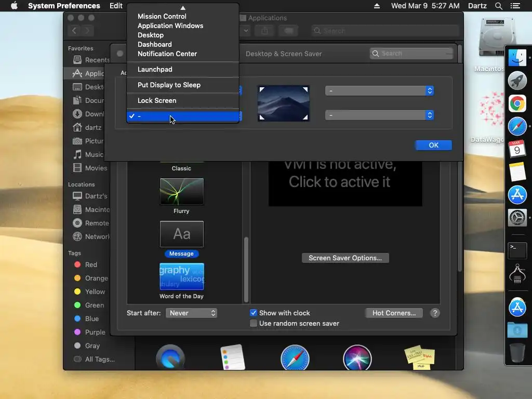Viewport: 532px width, 399px height.
Task: Open Calendar icon in the Dock
Action: tap(517, 149)
